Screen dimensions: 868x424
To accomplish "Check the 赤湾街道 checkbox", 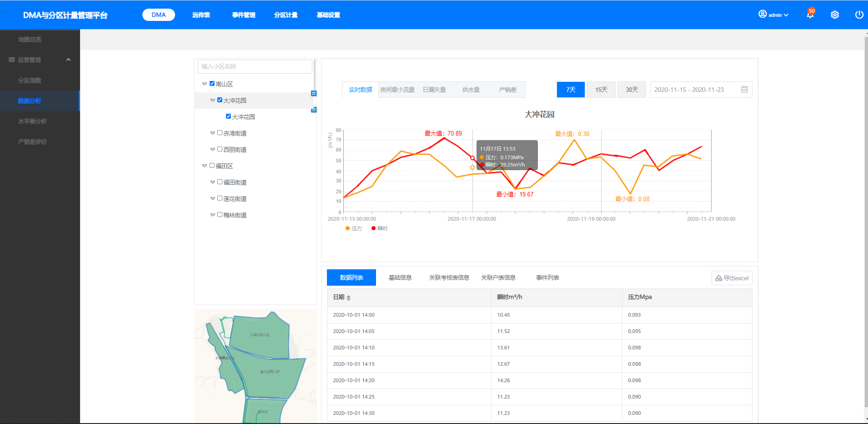I will coord(220,133).
